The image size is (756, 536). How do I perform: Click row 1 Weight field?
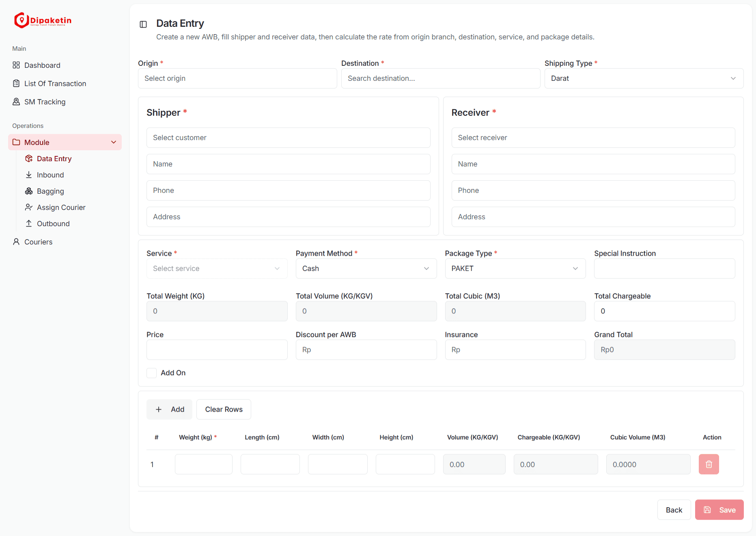pyautogui.click(x=204, y=464)
